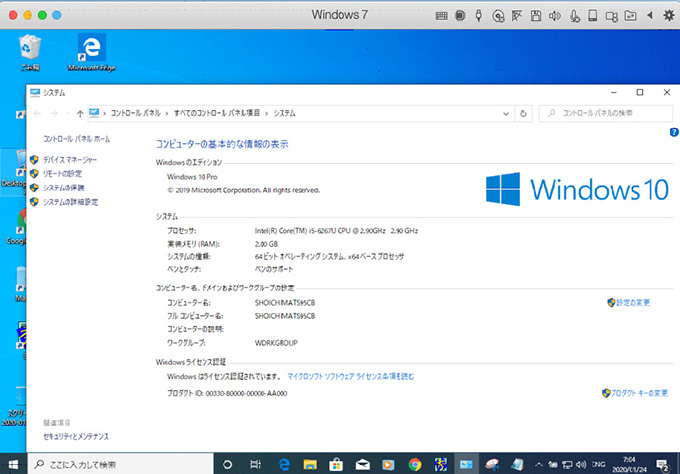Image resolution: width=680 pixels, height=474 pixels.
Task: Select the product ID 00330-80000-00000-AA000 text
Action: click(246, 394)
